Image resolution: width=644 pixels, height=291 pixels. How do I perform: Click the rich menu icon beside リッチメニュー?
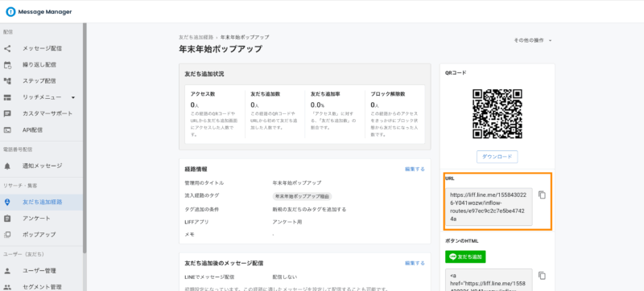point(7,97)
